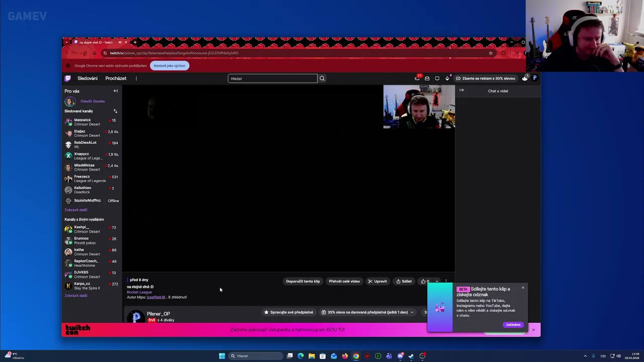Bookmark page with star icon
644x362 pixels.
491,53
